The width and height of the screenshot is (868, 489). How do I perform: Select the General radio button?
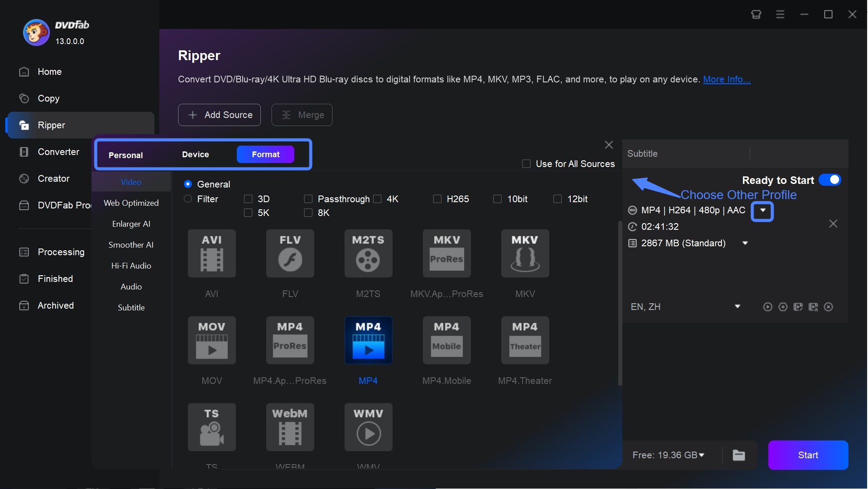(188, 183)
